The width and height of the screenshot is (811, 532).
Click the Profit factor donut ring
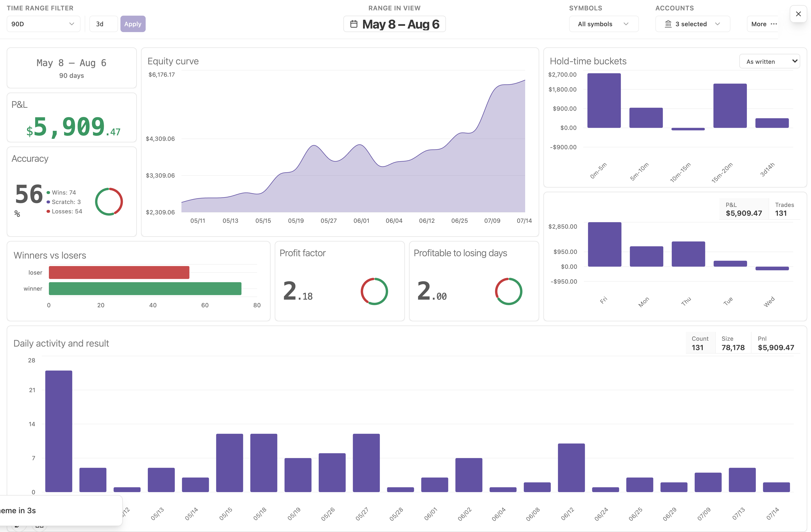pyautogui.click(x=374, y=291)
